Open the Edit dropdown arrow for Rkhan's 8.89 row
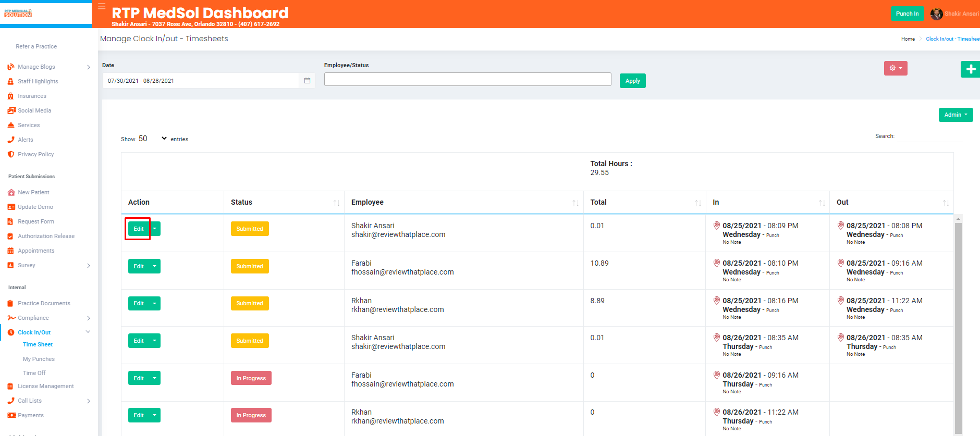The width and height of the screenshot is (980, 436). tap(155, 303)
